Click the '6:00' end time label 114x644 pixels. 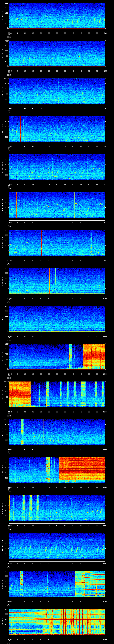105,147
